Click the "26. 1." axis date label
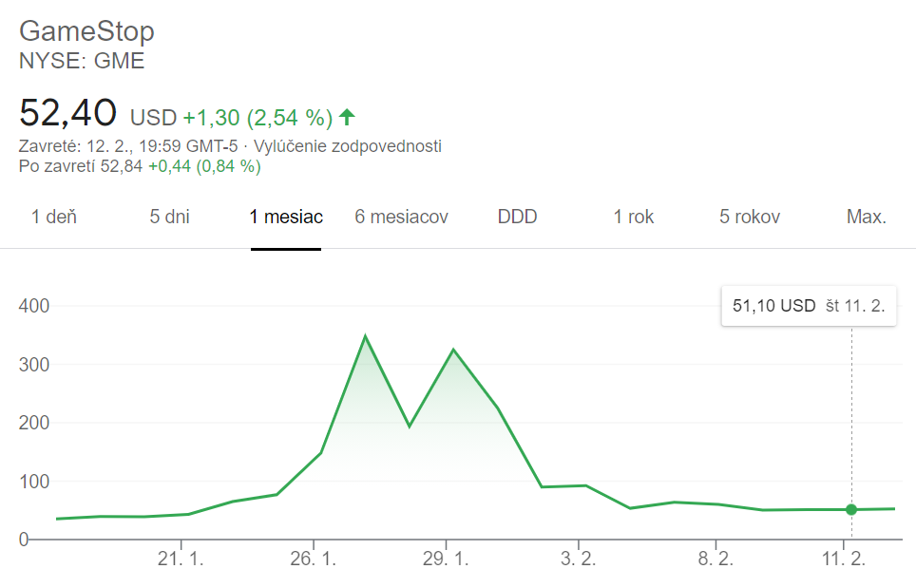Viewport: 916px width, 588px height. click(314, 559)
